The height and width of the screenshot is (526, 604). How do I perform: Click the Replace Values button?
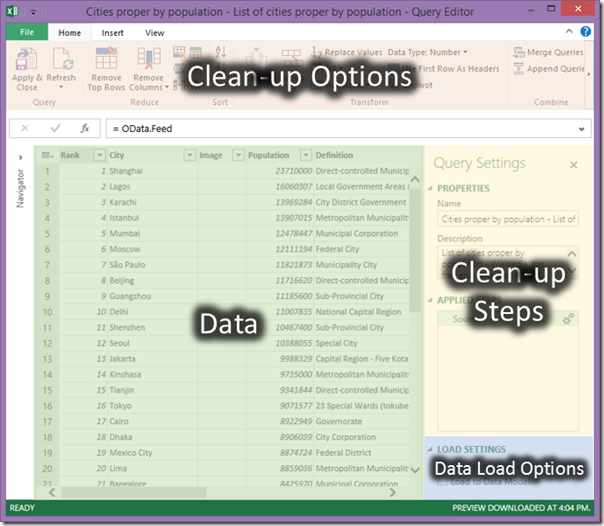point(352,52)
